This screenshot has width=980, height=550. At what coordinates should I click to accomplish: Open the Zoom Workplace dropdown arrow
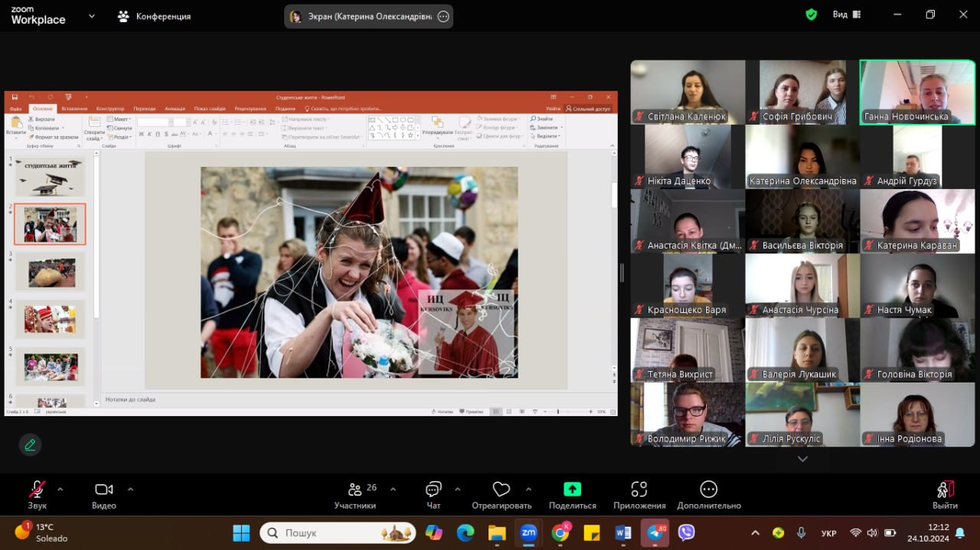coord(92,15)
